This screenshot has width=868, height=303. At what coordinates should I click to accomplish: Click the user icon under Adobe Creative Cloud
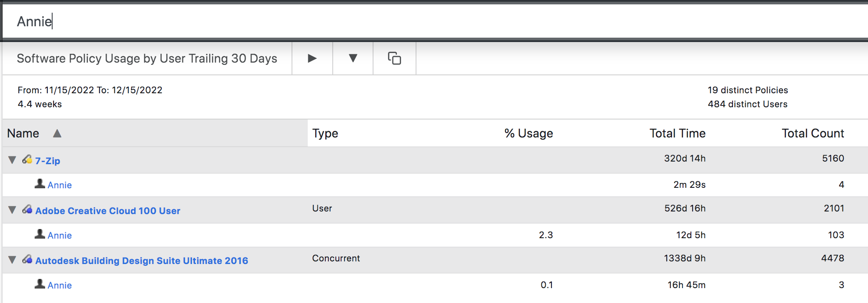[40, 234]
